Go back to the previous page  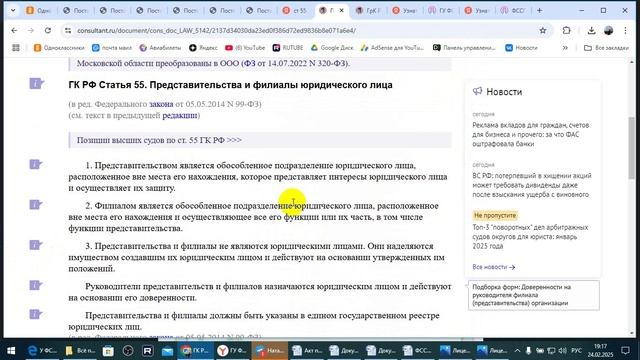[14, 31]
